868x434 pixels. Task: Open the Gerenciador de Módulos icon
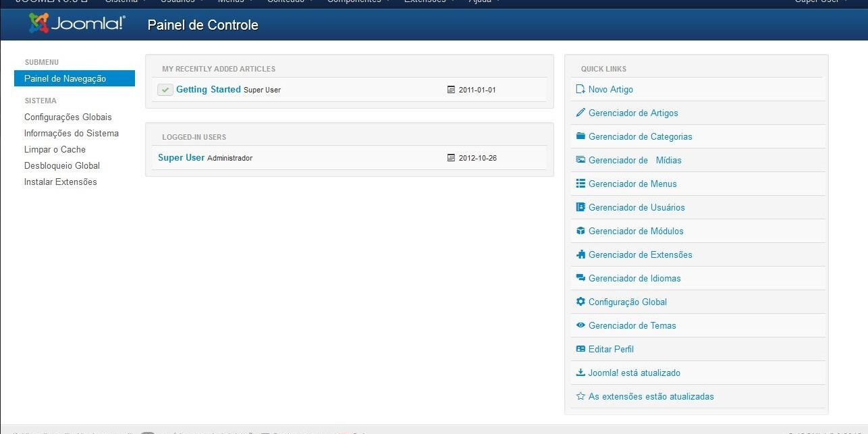pos(580,231)
